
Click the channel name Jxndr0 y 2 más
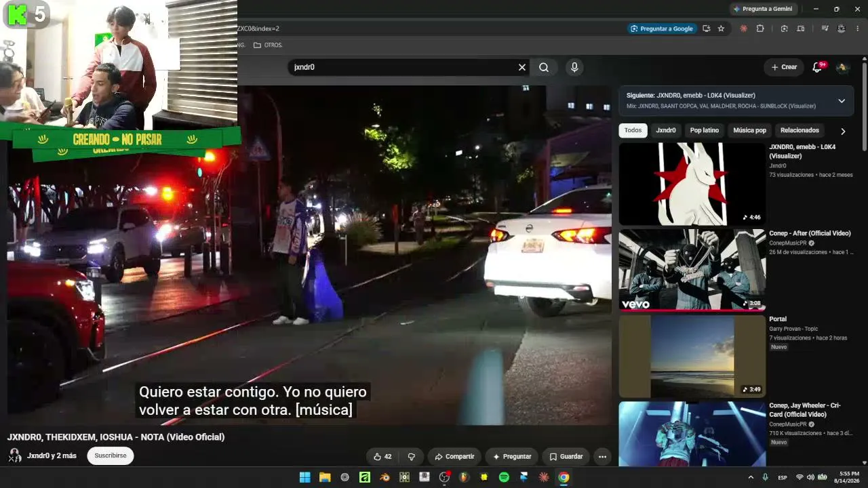pyautogui.click(x=52, y=455)
